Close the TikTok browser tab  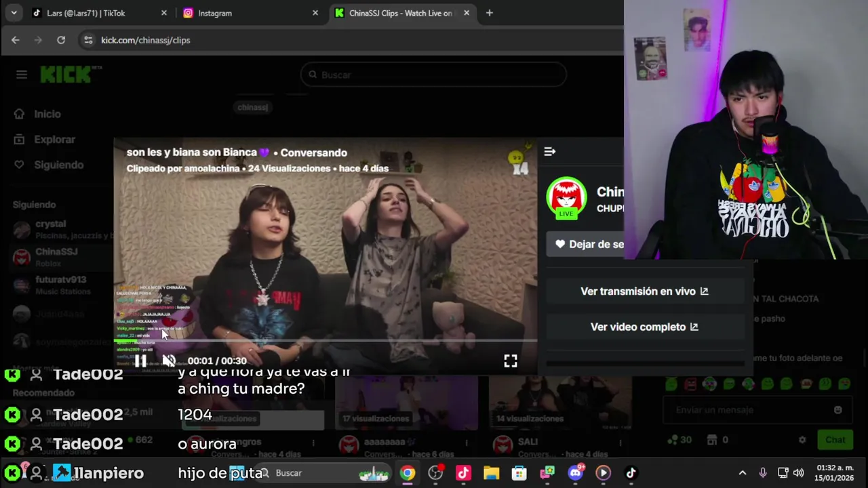(164, 13)
